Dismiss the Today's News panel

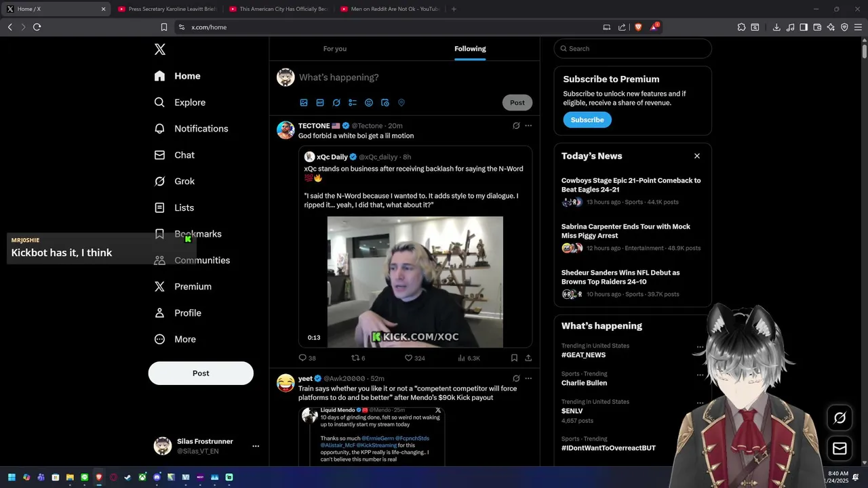point(696,156)
